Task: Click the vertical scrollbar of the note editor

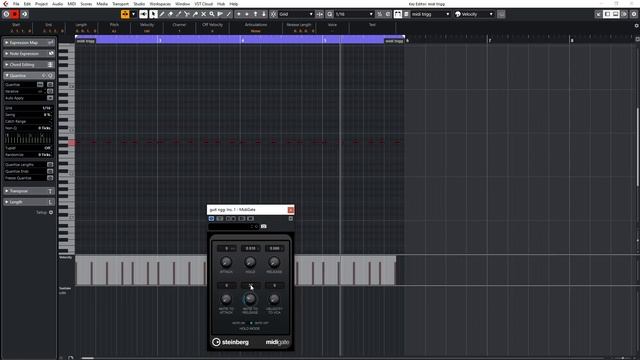Action: click(637, 147)
